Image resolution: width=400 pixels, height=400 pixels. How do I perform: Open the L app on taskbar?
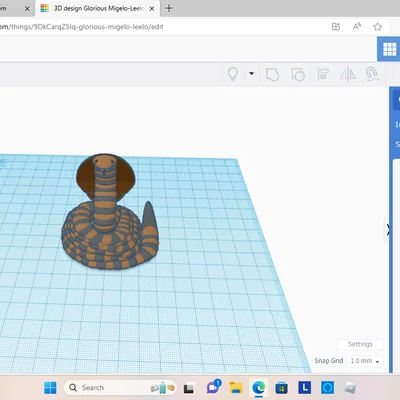305,388
